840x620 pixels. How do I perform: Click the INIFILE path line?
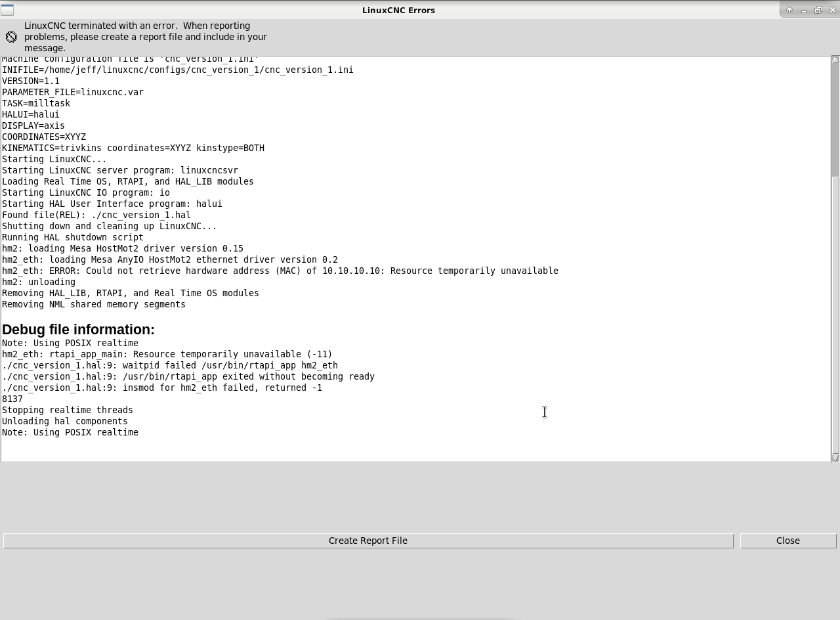click(x=178, y=70)
